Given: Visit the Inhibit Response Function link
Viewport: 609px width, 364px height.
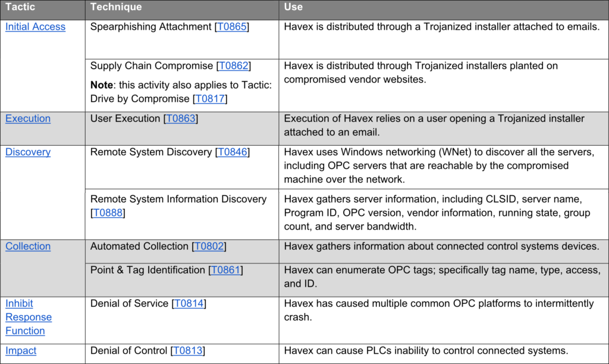Looking at the screenshot, I should point(29,317).
